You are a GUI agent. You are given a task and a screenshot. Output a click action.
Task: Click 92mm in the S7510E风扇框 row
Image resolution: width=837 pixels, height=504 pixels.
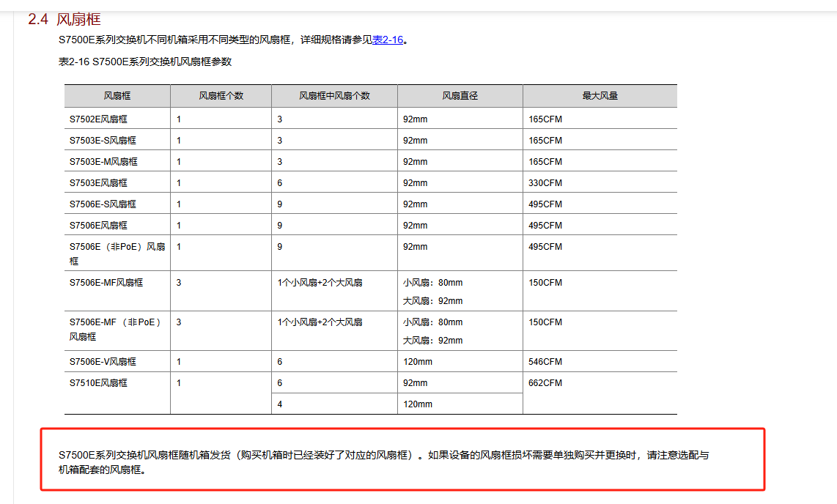416,383
